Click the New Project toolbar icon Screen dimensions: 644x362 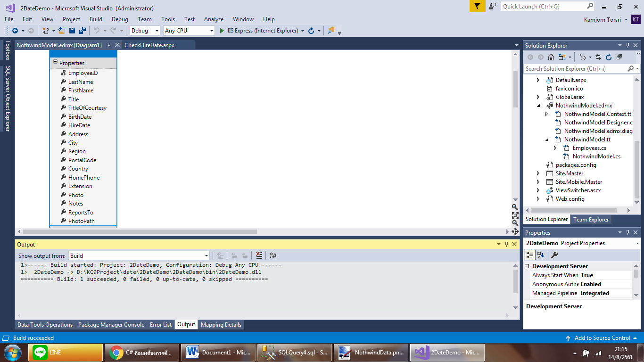coord(46,31)
